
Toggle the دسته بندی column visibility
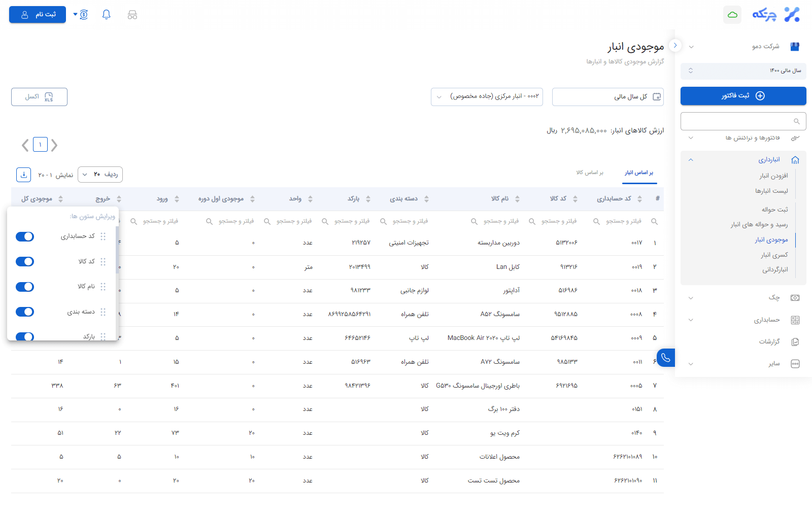point(24,312)
